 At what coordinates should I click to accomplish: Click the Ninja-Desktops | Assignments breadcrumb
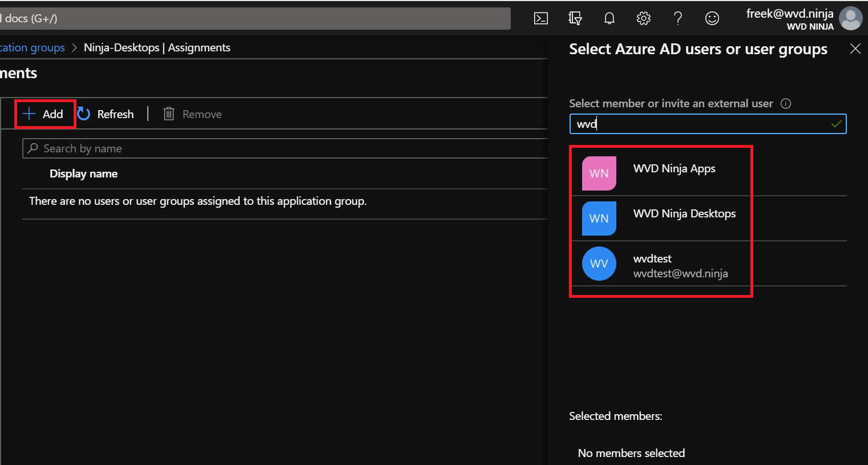point(157,47)
